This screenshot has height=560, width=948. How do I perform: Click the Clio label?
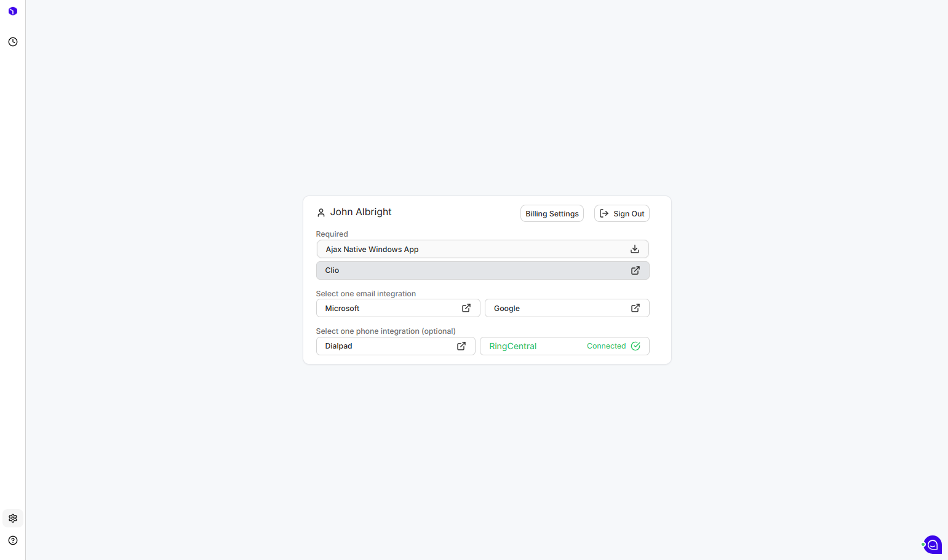[332, 270]
